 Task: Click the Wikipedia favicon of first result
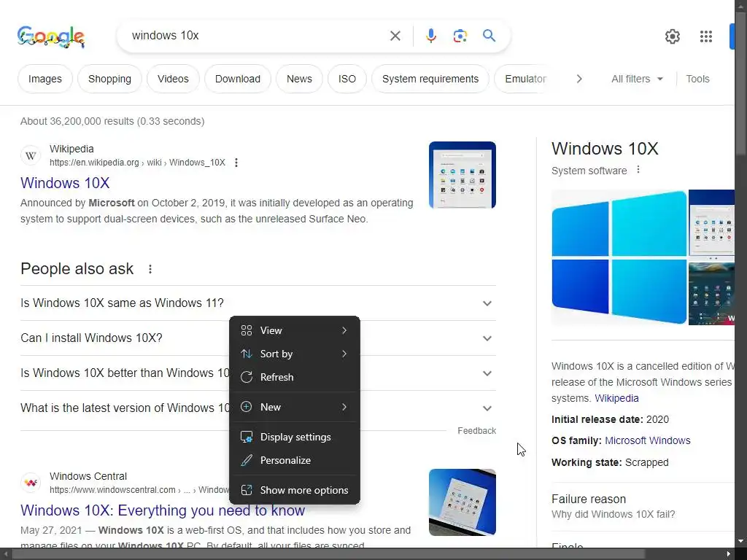(x=31, y=156)
